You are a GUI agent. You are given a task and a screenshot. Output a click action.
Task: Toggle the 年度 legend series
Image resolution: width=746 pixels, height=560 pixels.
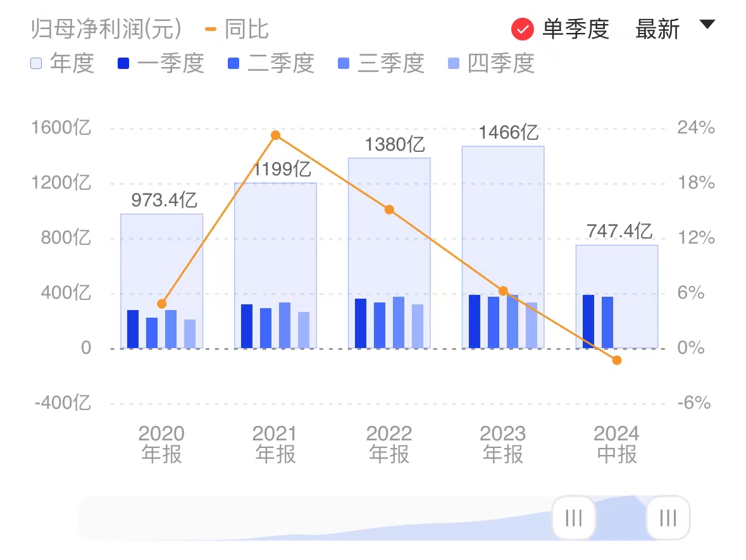click(63, 63)
